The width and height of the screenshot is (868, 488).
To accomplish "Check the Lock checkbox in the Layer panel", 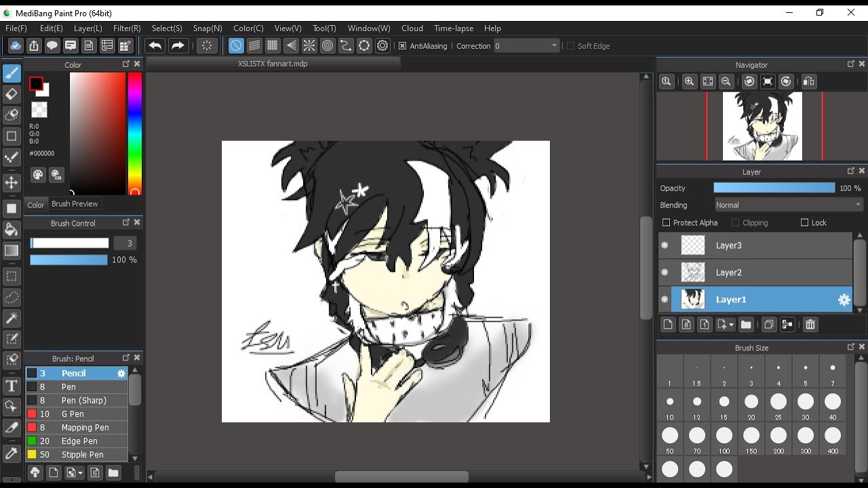I will [805, 222].
